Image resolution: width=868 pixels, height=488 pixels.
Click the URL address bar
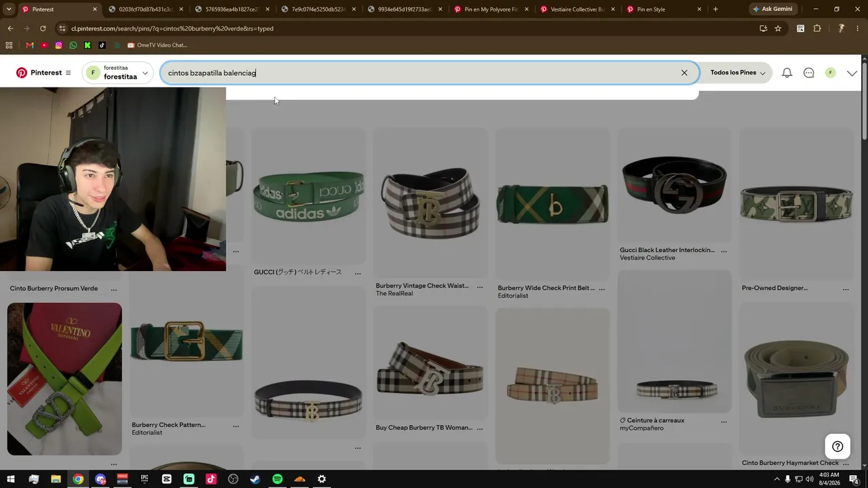[407, 28]
